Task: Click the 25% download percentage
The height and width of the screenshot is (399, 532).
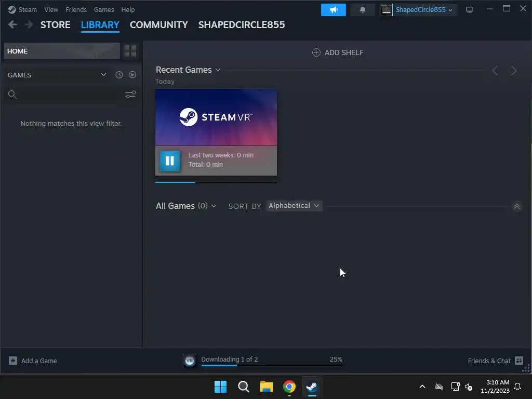Action: point(336,359)
